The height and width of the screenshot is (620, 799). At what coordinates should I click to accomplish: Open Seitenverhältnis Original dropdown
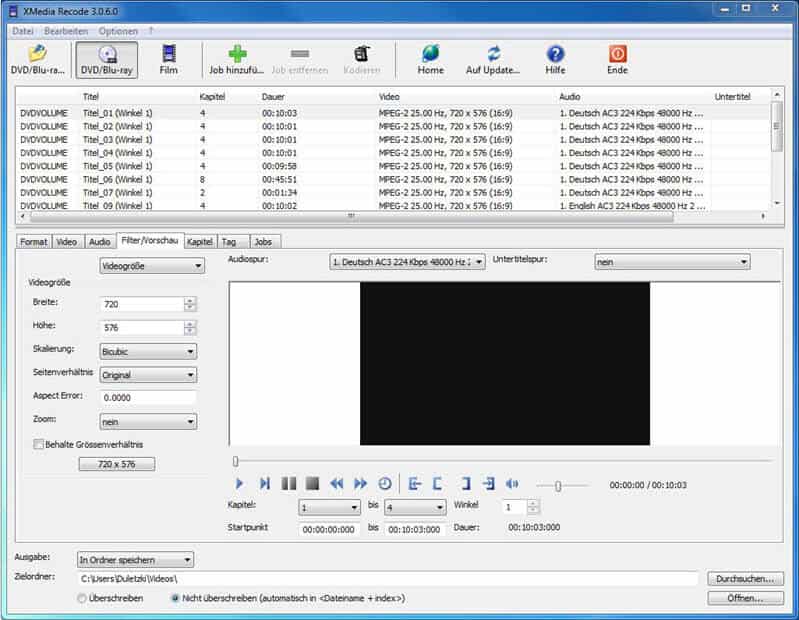[x=148, y=375]
